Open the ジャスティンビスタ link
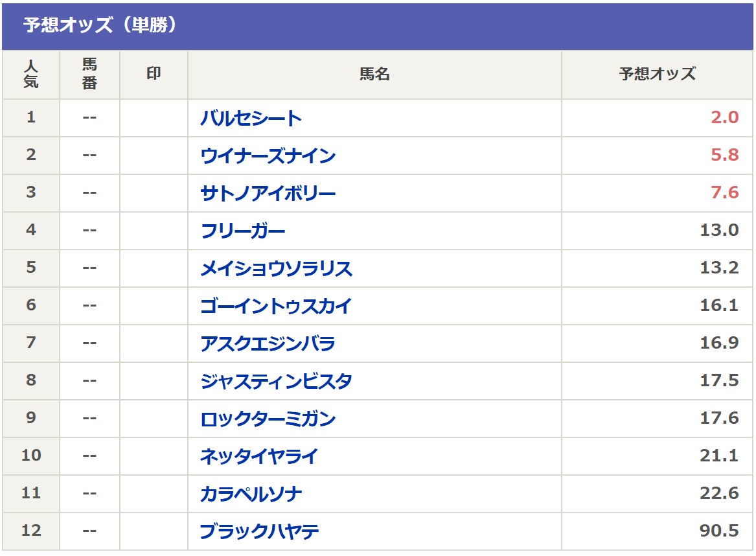This screenshot has width=756, height=556. click(x=277, y=381)
